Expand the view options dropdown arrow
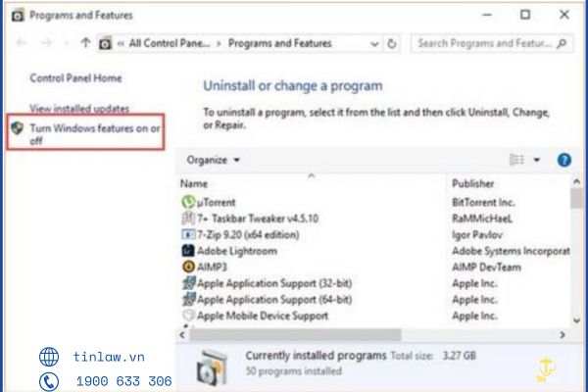Viewport: 588px width, 392px height. click(x=537, y=160)
